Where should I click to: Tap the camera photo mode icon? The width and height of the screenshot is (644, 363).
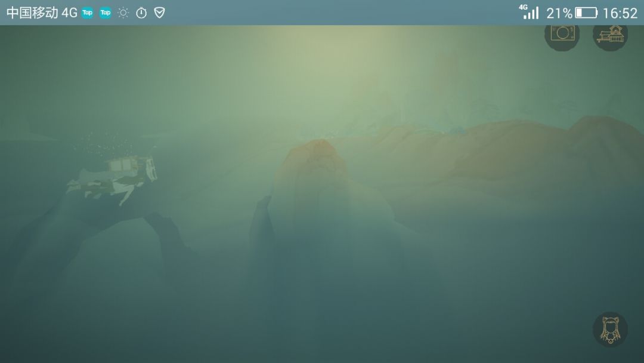562,35
